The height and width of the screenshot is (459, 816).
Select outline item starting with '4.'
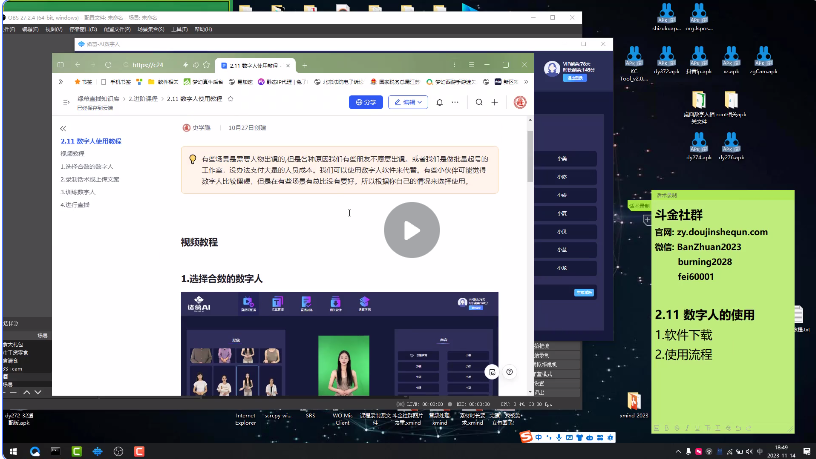pyautogui.click(x=75, y=205)
